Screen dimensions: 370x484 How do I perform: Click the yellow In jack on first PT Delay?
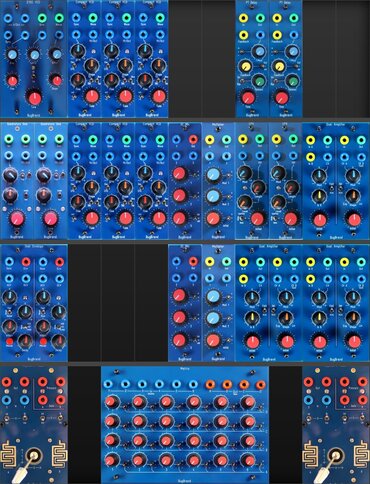(x=244, y=18)
